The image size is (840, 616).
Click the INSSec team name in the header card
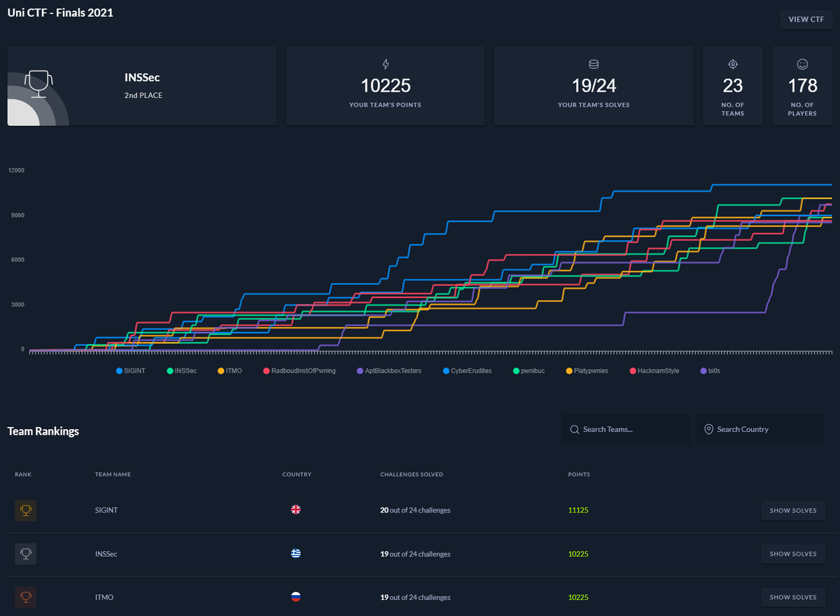click(x=142, y=78)
